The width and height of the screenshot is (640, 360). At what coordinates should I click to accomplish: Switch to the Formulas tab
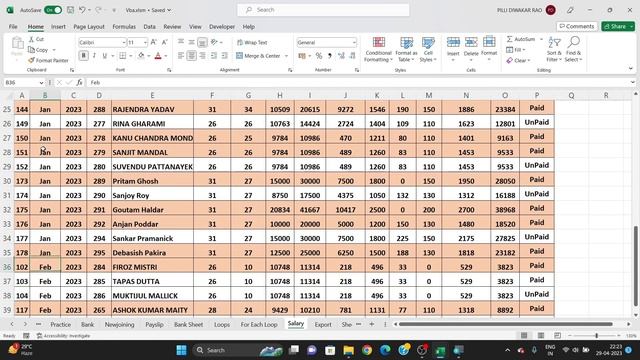pyautogui.click(x=124, y=27)
